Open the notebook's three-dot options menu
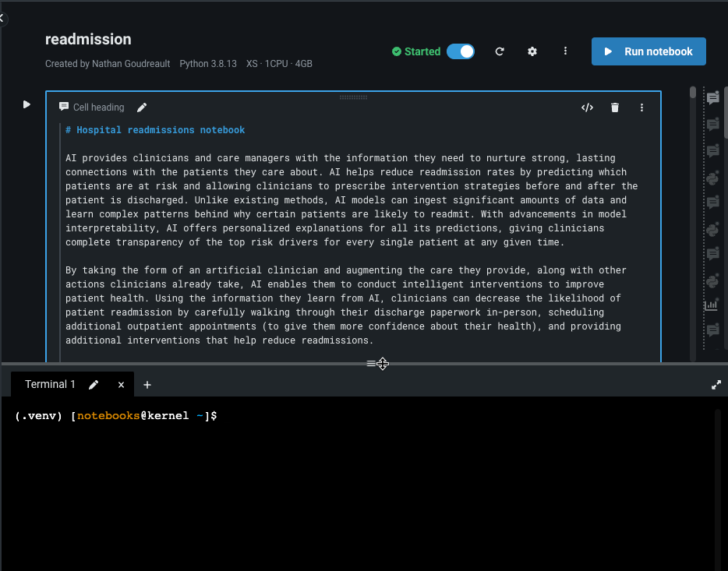 click(x=565, y=51)
